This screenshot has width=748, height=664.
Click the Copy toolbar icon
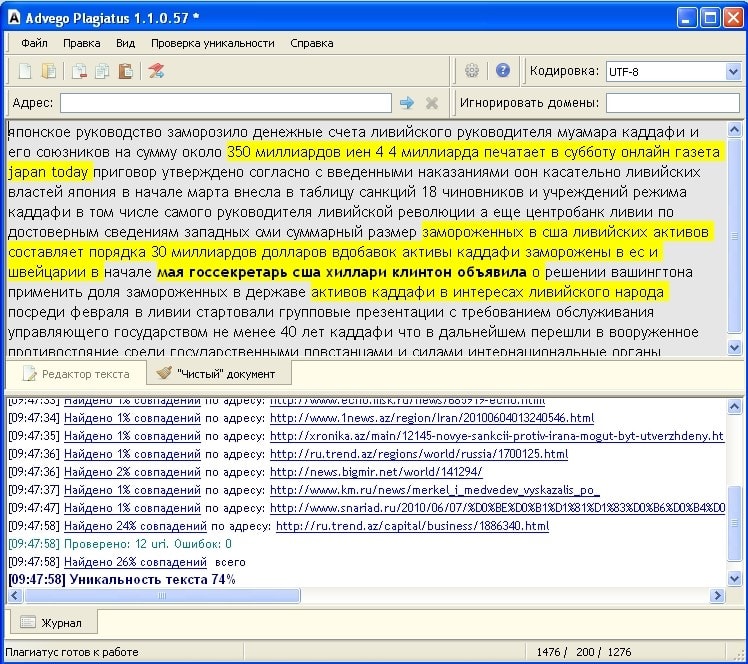tap(101, 71)
